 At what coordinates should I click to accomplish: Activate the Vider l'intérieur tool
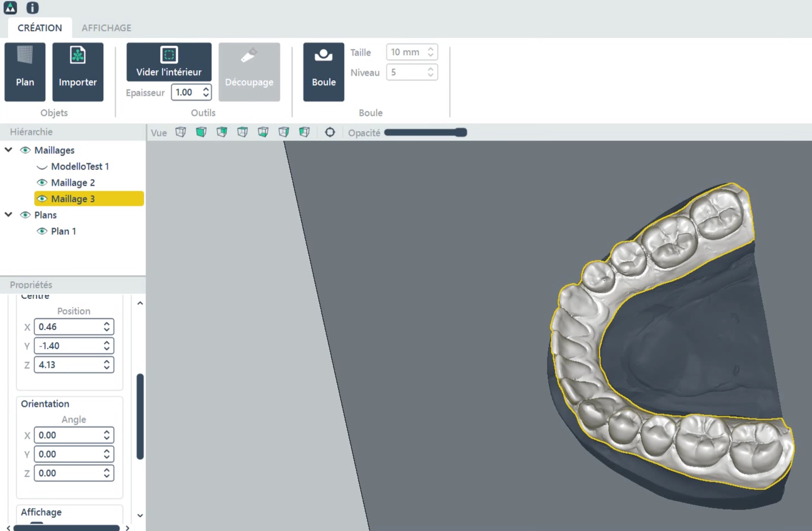click(x=169, y=62)
